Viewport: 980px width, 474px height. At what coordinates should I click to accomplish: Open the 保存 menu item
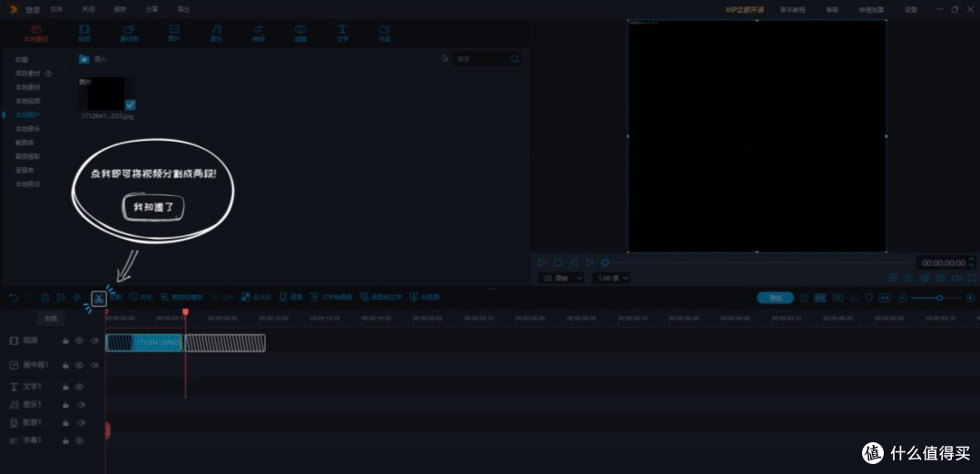(x=120, y=9)
